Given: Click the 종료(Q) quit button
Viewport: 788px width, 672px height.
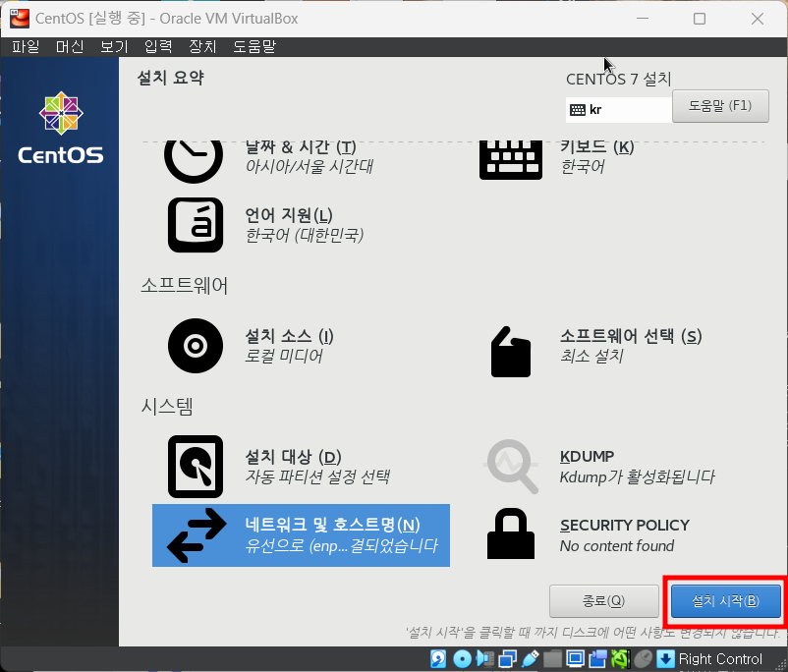Looking at the screenshot, I should pos(603,600).
